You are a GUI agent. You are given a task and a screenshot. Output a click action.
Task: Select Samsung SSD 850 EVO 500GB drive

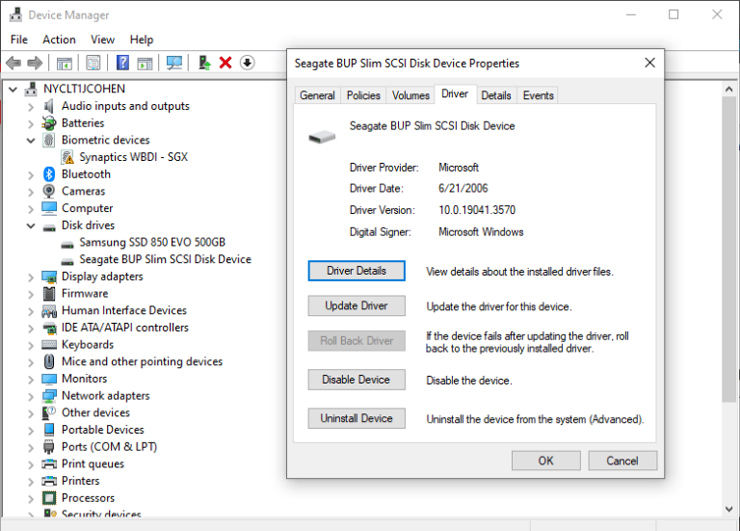point(152,242)
